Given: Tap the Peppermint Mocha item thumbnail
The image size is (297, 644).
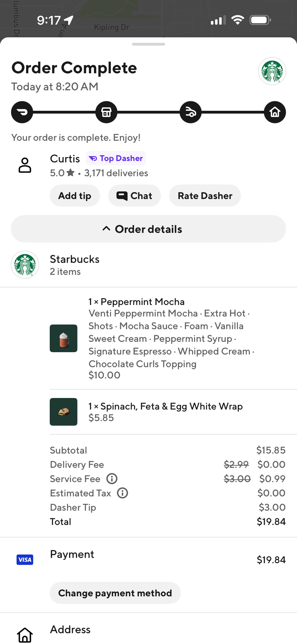Looking at the screenshot, I should coord(63,338).
